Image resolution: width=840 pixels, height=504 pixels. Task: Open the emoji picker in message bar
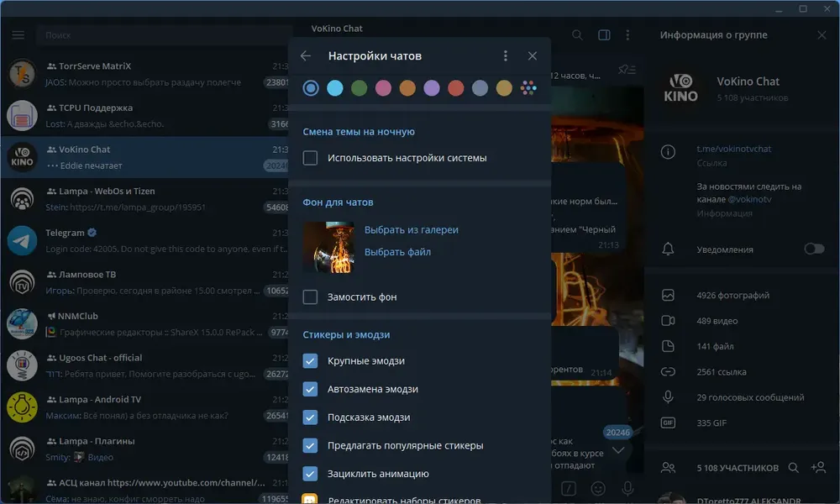tap(598, 488)
